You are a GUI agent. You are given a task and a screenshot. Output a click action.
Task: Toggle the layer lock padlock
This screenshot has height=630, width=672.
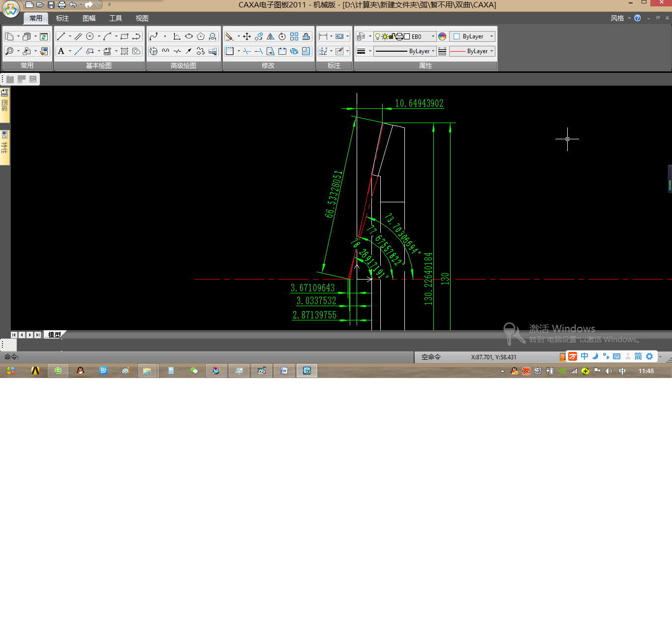click(392, 36)
